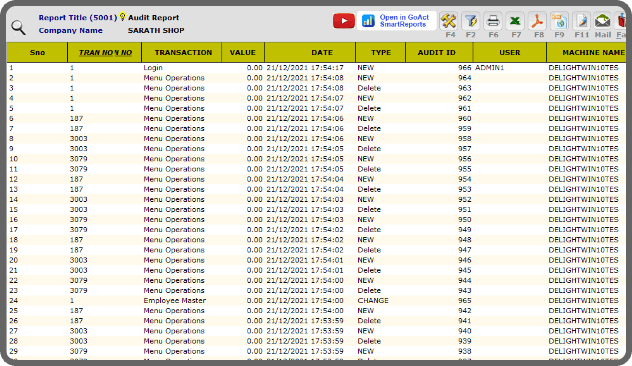Viewport: 632px width, 366px height.
Task: Click Open in GoAct SmartReports button
Action: point(397,21)
